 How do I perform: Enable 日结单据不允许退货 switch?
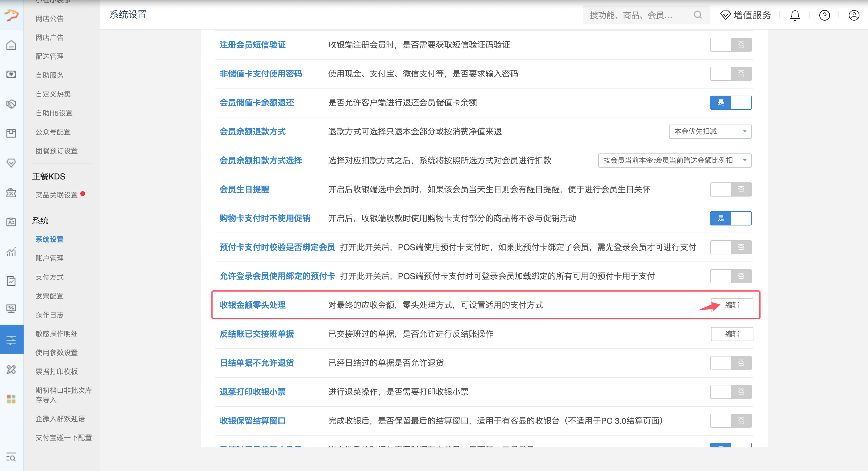(730, 363)
